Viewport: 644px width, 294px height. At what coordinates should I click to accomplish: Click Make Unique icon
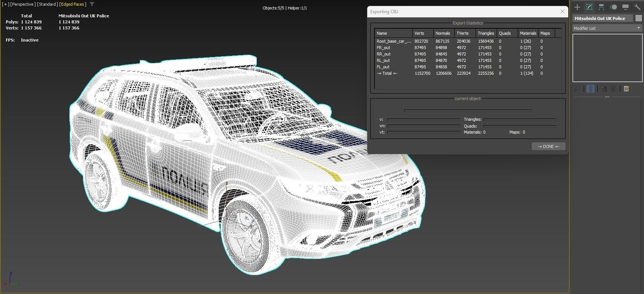(604, 89)
